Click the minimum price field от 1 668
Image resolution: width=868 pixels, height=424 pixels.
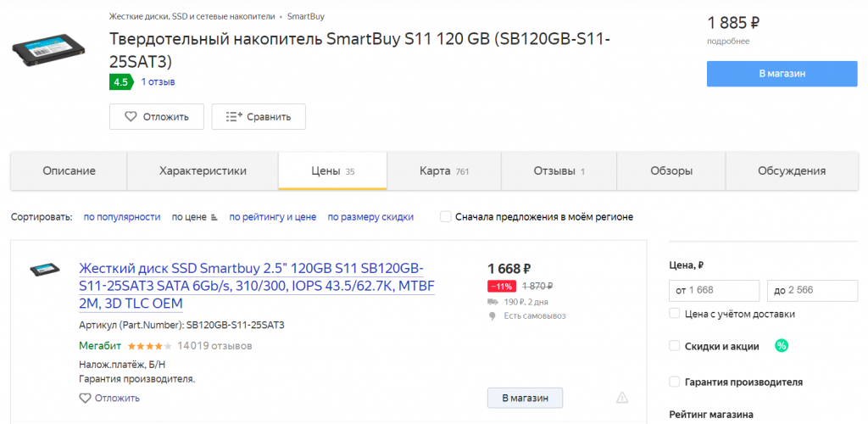click(x=714, y=291)
